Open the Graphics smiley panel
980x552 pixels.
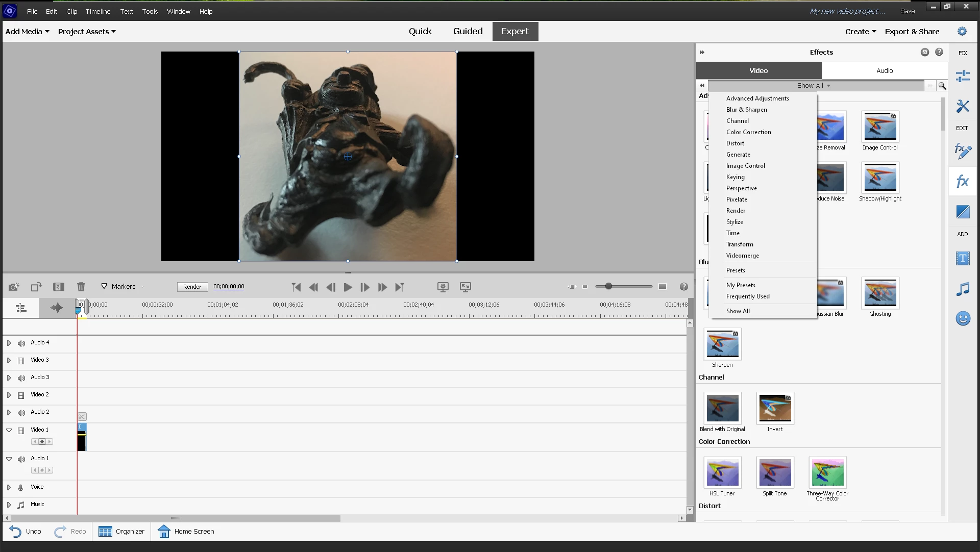click(963, 319)
